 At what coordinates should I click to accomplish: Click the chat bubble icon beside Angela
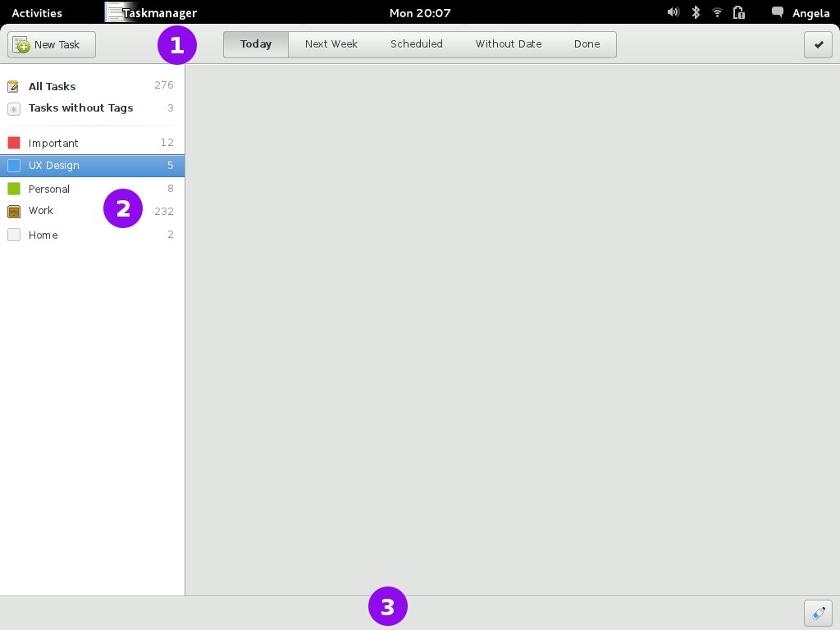(777, 12)
